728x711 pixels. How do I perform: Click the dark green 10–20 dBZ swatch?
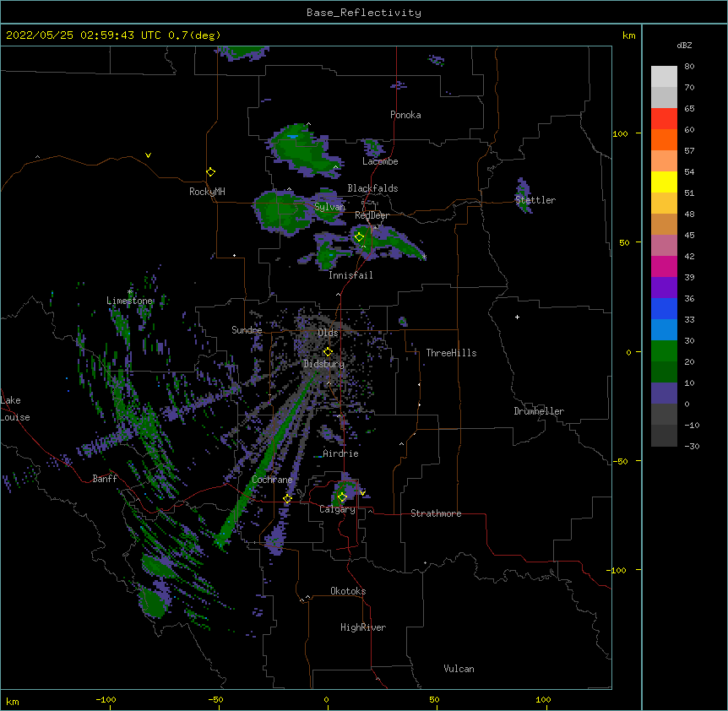point(664,372)
